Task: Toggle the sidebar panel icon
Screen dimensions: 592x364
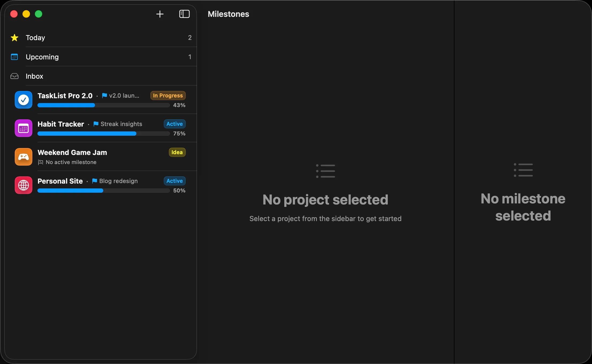Action: click(184, 14)
